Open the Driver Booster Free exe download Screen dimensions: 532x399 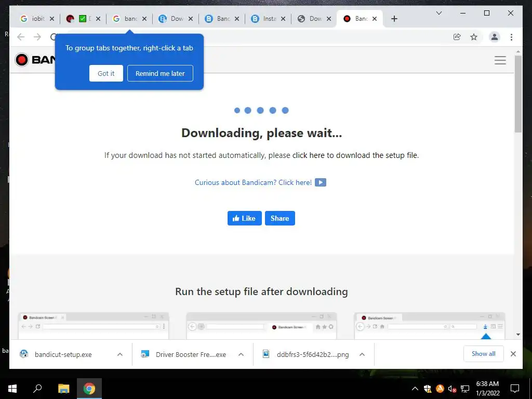click(x=191, y=354)
